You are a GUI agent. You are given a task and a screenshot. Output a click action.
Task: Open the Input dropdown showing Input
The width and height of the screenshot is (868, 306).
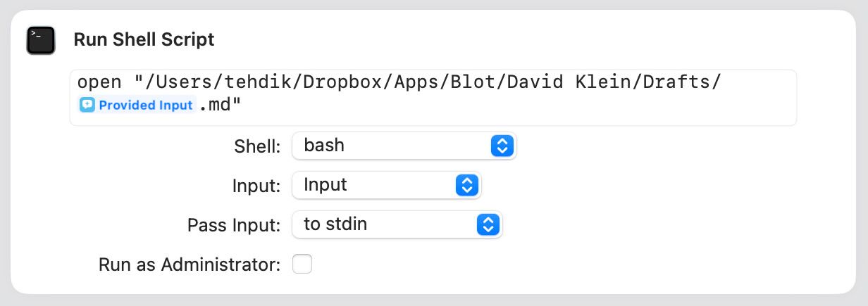point(387,185)
